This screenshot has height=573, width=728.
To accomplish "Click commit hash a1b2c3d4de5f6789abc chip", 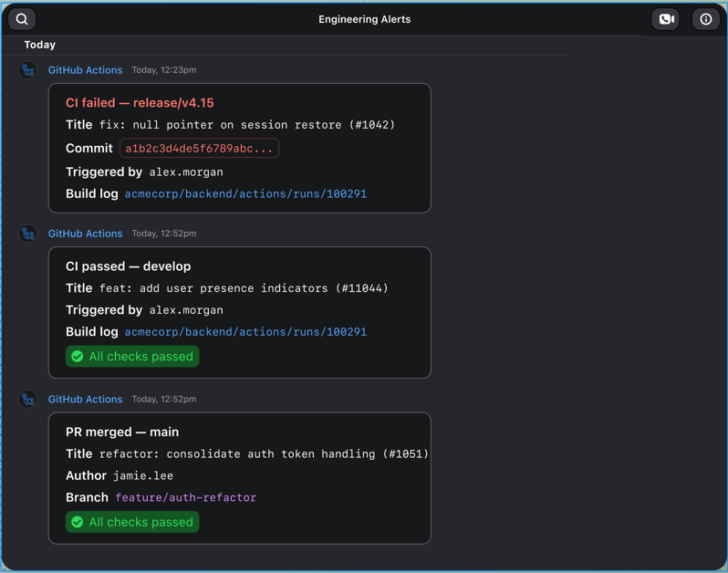I will click(x=199, y=149).
